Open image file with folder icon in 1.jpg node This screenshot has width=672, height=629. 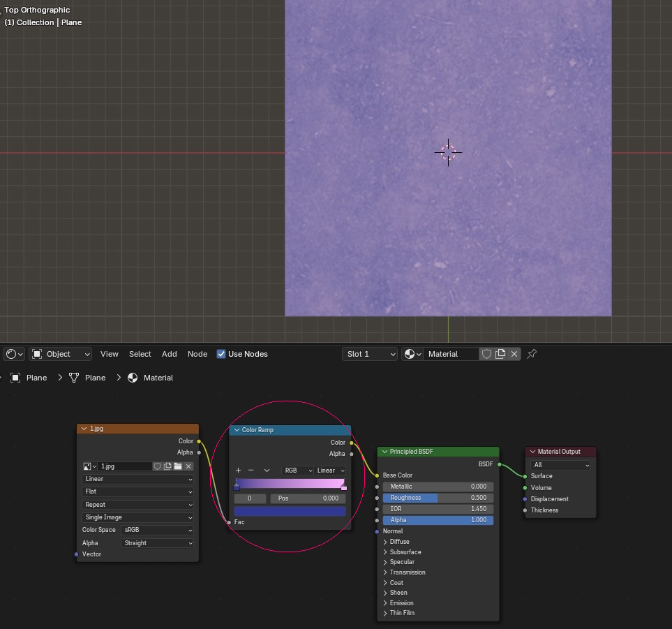(178, 466)
